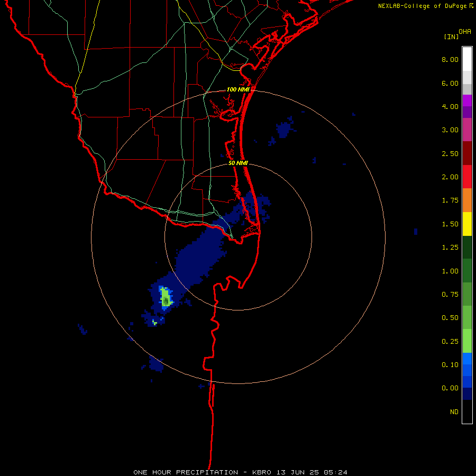Click the 13 JUN 25 05:24 timestamp
476x476 pixels.
coord(312,472)
